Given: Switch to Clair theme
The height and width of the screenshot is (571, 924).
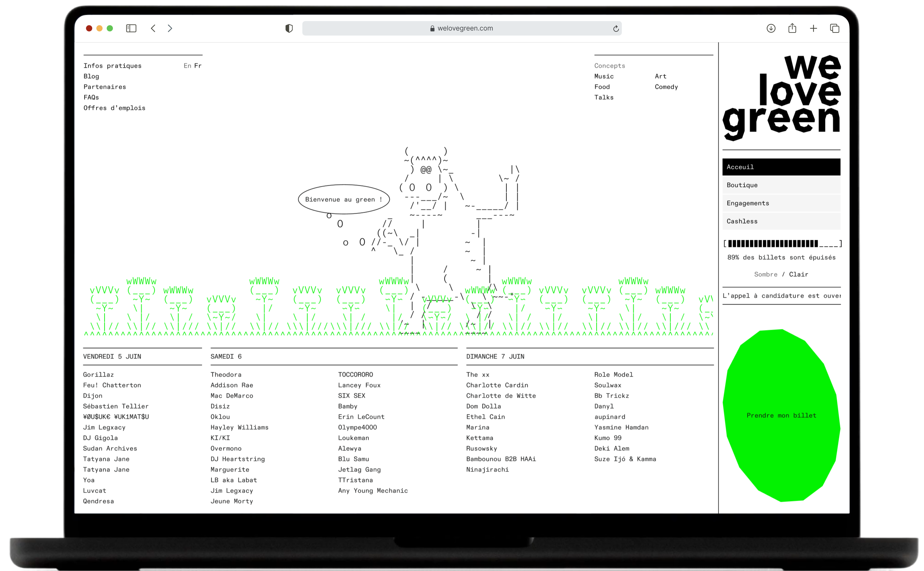Looking at the screenshot, I should (798, 274).
